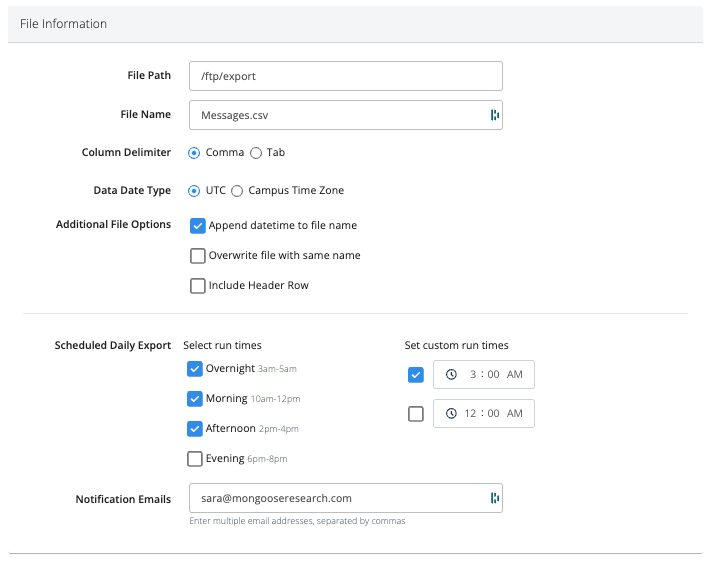The width and height of the screenshot is (714, 562).
Task: Disable the Overnight run time
Action: pos(195,369)
